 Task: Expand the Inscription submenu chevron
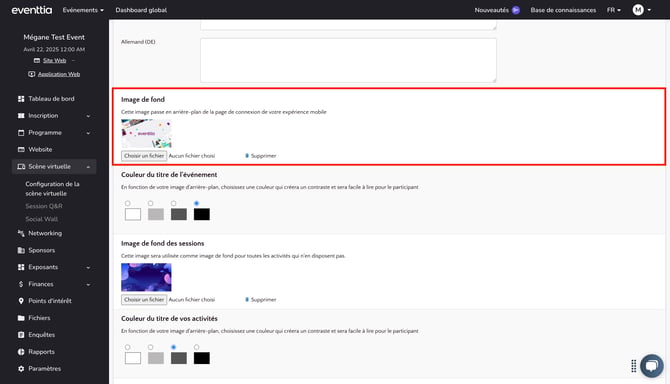click(x=88, y=116)
